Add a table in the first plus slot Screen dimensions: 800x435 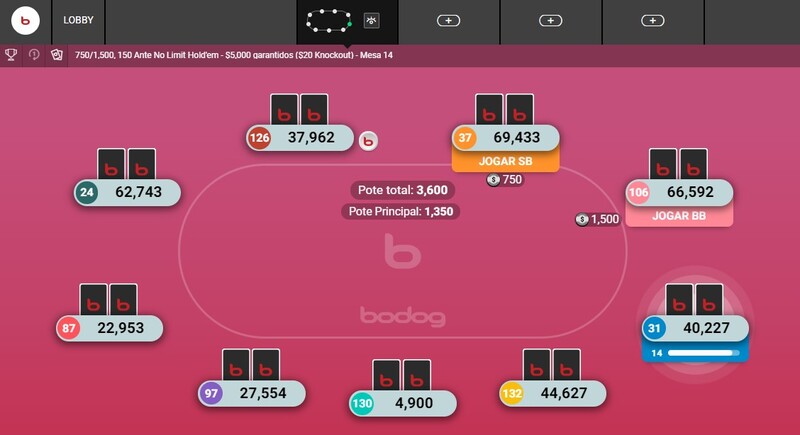(x=448, y=20)
